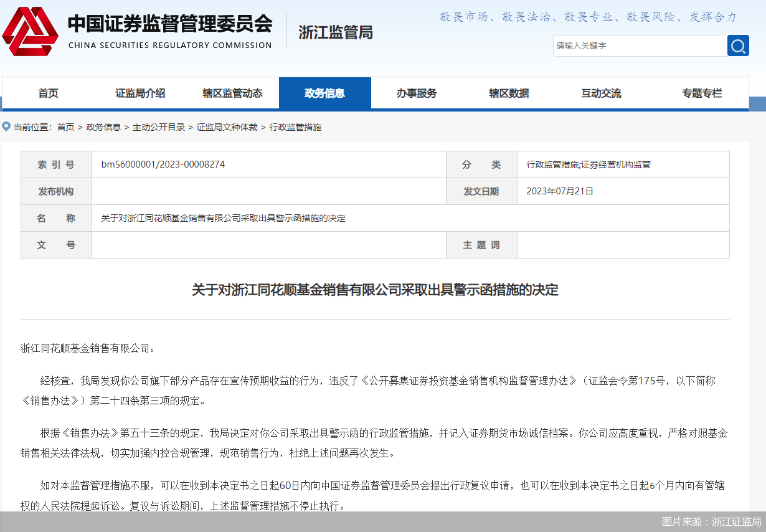Screen dimensions: 766x532
Task: Click 行政监管措施 breadcrumb link
Action: pyautogui.click(x=295, y=127)
